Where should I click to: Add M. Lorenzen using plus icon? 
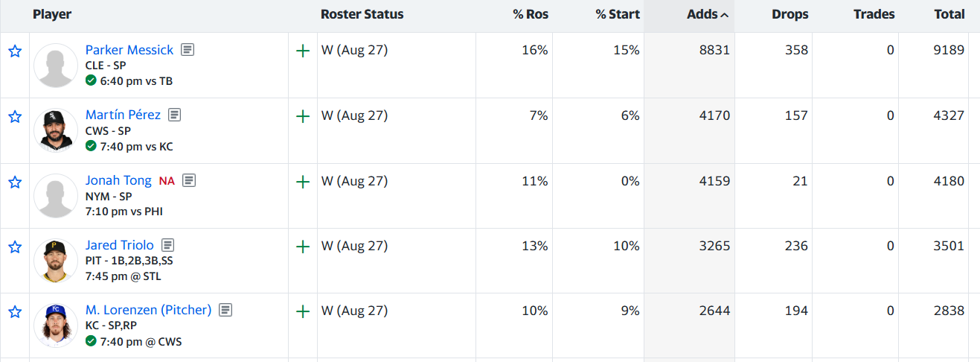coord(303,311)
